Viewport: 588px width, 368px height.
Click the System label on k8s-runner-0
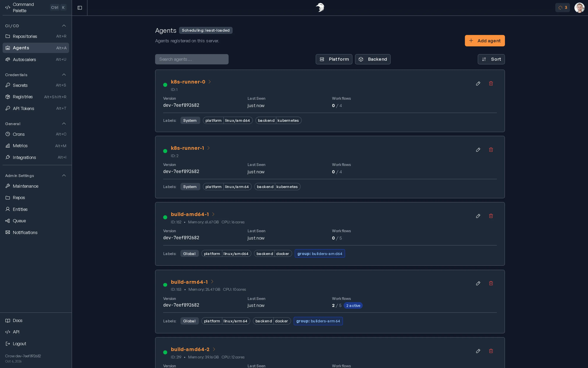pos(190,121)
